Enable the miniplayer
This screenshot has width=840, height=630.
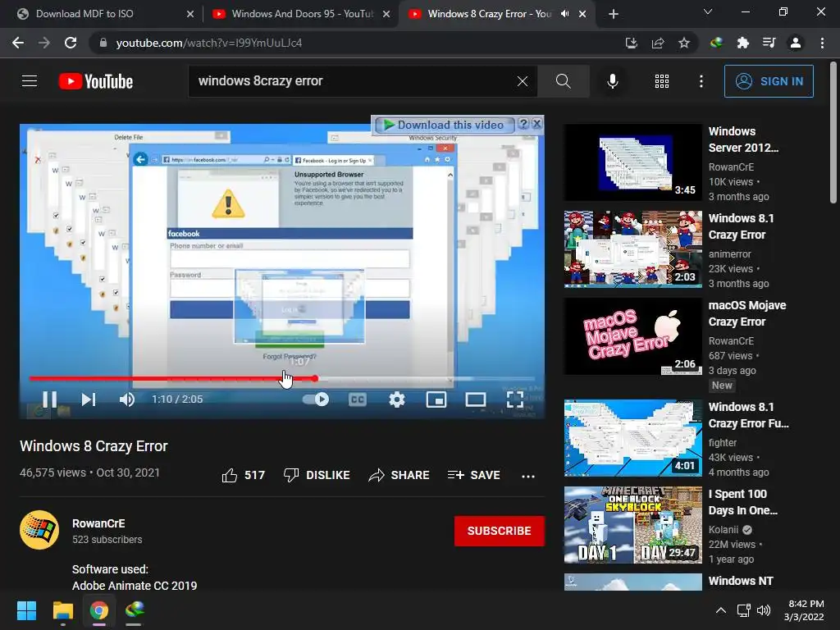click(x=436, y=399)
